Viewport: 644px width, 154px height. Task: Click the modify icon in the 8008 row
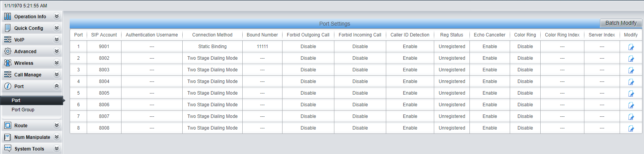(x=631, y=128)
